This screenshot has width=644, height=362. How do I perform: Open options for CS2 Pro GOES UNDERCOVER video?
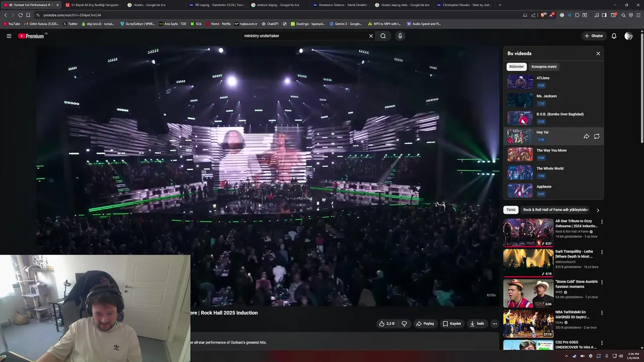602,343
